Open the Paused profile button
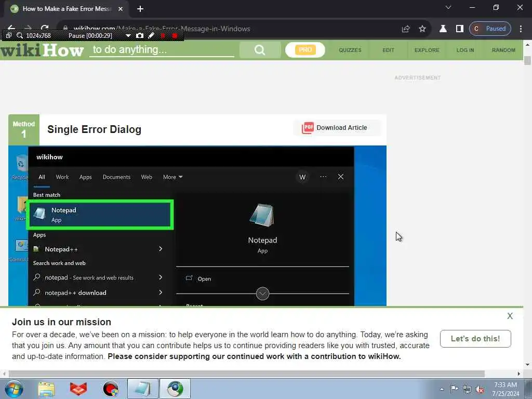 490,29
